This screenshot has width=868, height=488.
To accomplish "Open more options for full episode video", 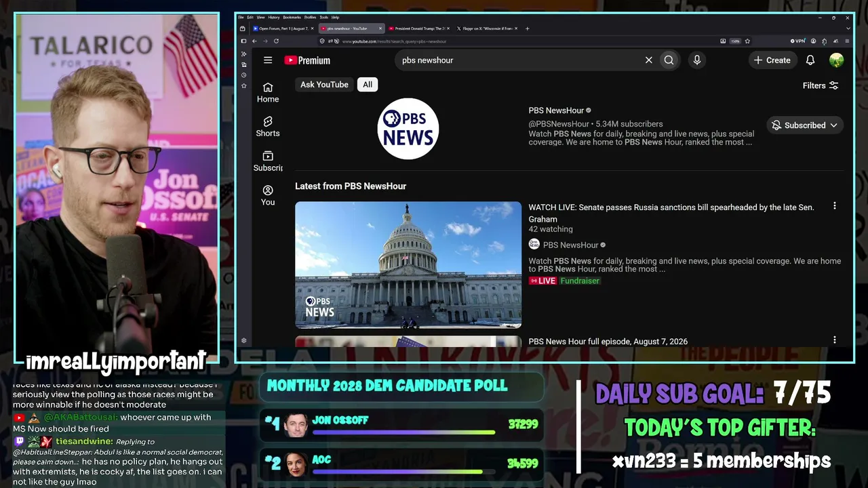I will click(x=835, y=340).
